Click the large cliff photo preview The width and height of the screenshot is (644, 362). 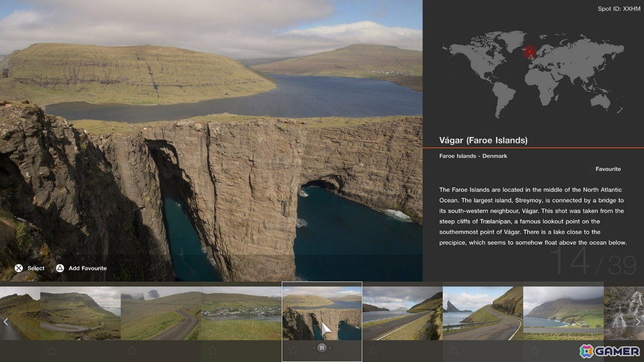[211, 141]
